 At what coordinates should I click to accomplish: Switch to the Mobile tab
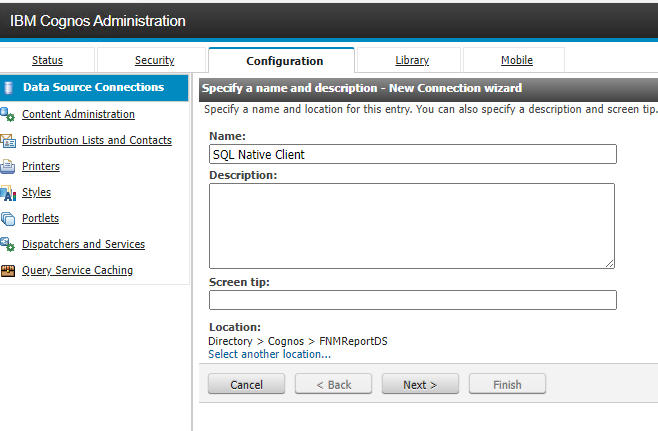(x=517, y=60)
